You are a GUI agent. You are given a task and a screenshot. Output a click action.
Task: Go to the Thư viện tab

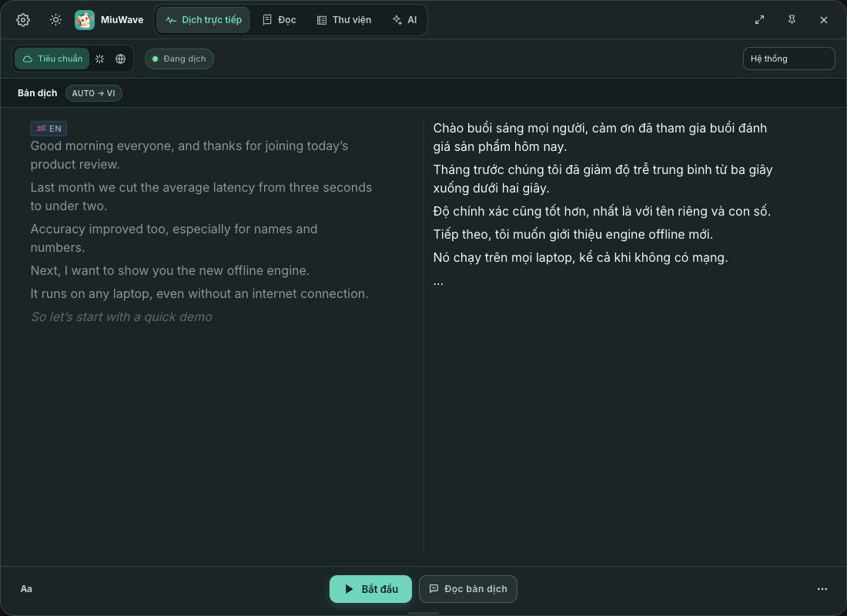344,20
